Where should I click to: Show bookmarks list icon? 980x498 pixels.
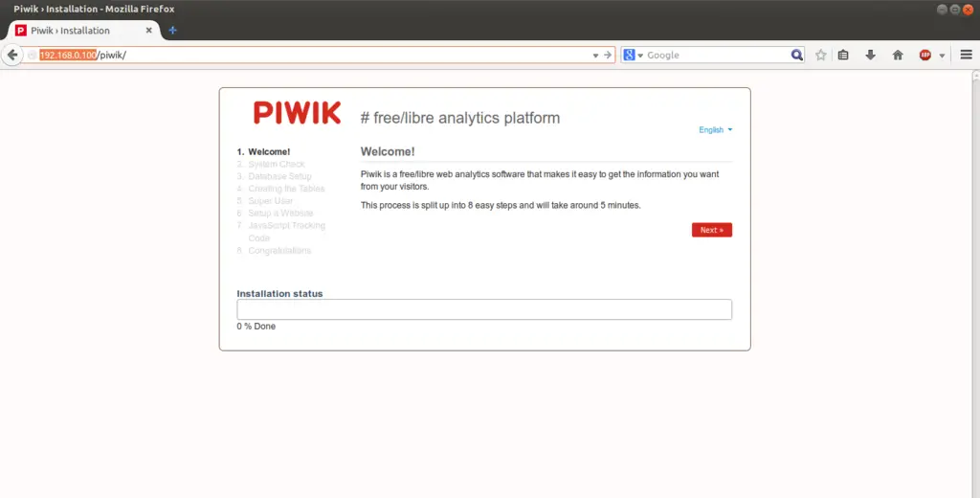tap(843, 55)
